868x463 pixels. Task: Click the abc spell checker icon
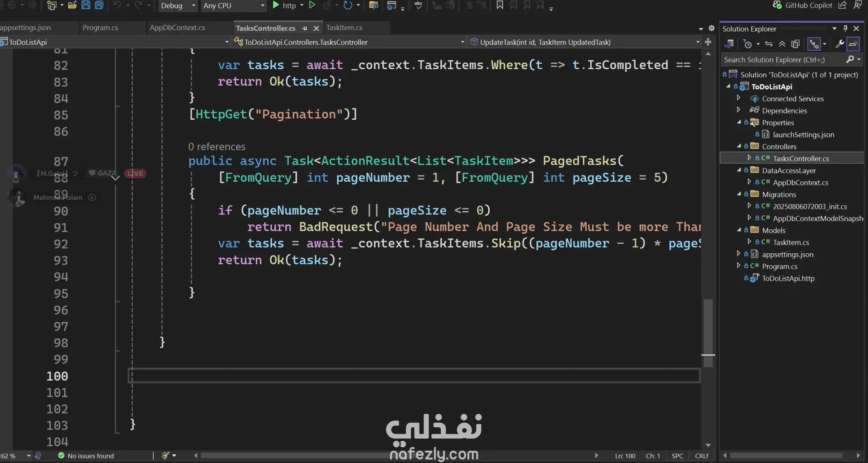click(419, 5)
